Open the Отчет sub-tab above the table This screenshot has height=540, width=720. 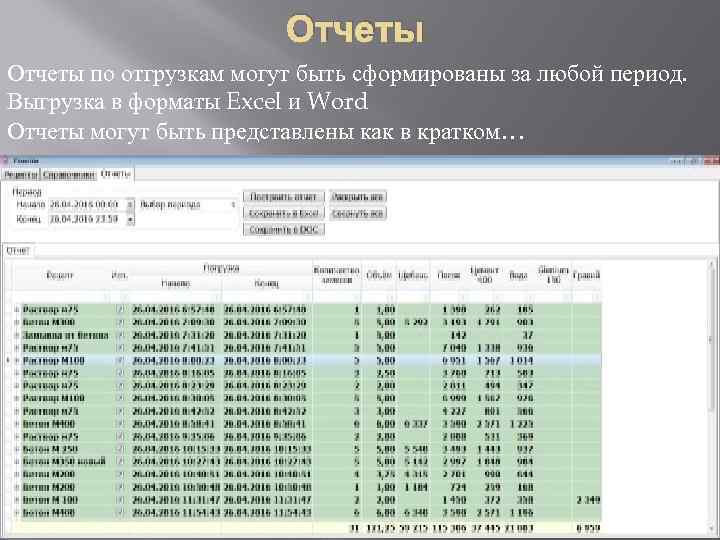tap(18, 251)
